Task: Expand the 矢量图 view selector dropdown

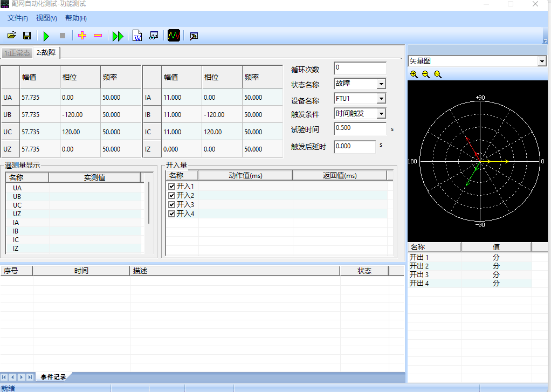Action: pos(542,61)
